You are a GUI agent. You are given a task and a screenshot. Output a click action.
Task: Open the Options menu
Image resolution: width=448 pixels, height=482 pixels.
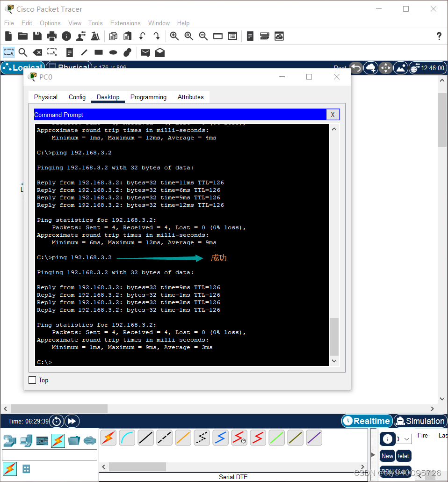[x=50, y=23]
